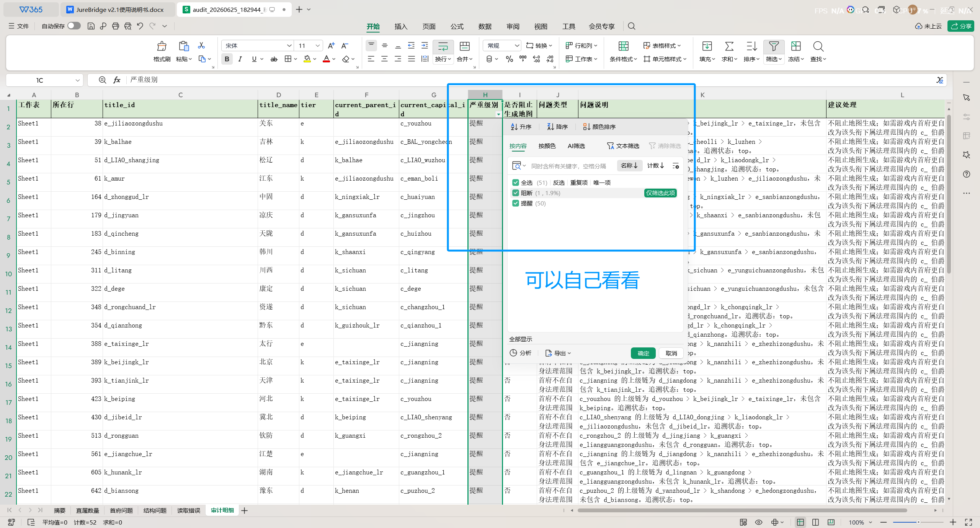Image resolution: width=980 pixels, height=528 pixels.
Task: Click the Wrap Text icon
Action: [443, 46]
